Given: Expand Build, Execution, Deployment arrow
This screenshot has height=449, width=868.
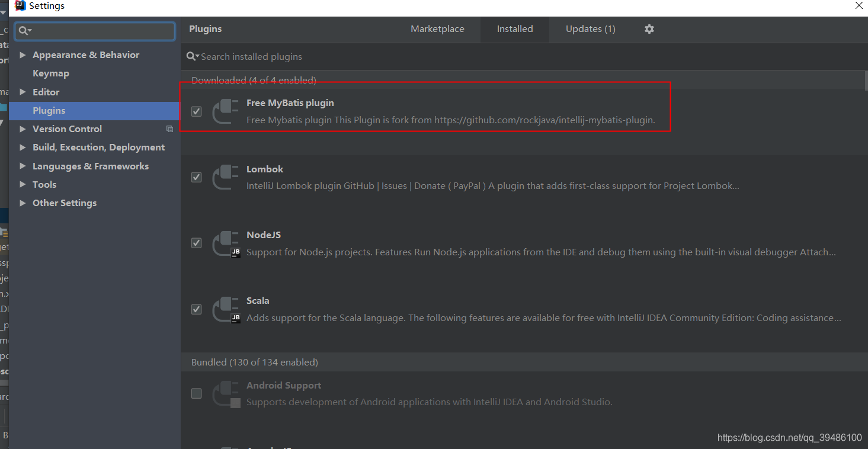Looking at the screenshot, I should pyautogui.click(x=23, y=147).
